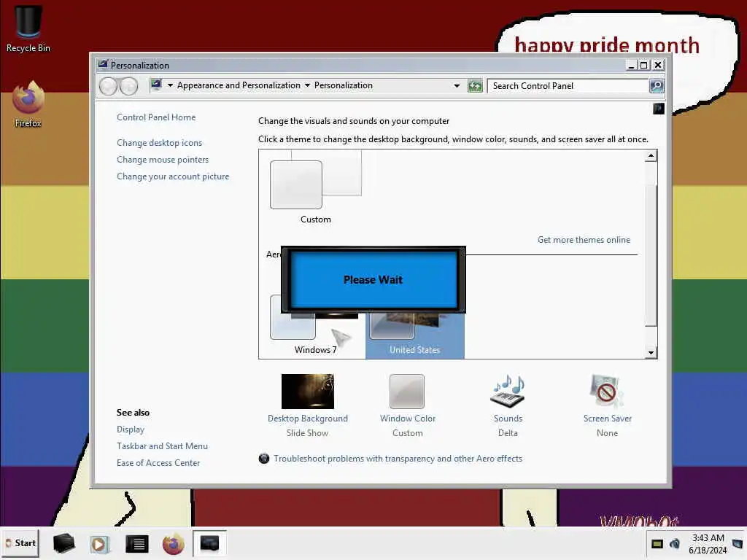
Task: Click in the Search Control Panel field
Action: coord(568,86)
